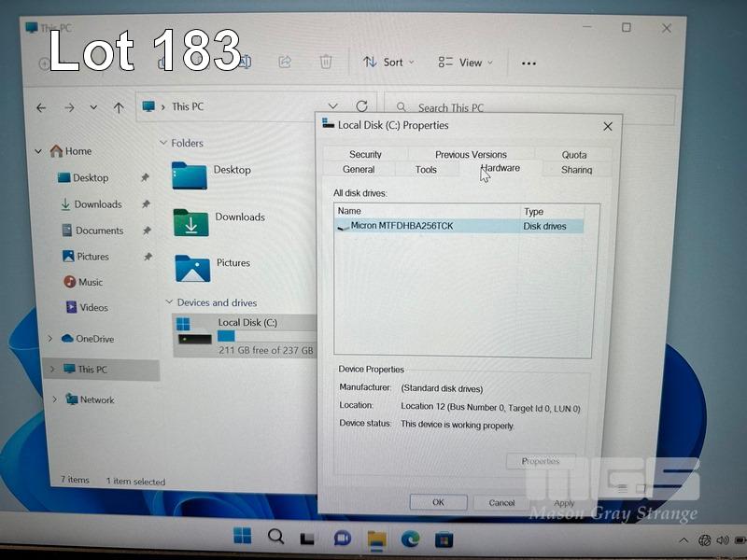
Task: Collapse the Devices and drives section
Action: pos(168,302)
